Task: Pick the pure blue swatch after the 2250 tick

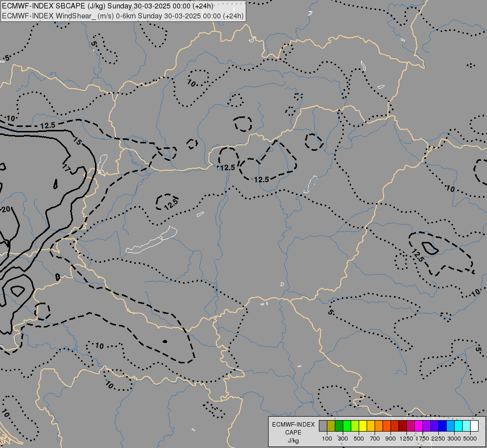Action: pyautogui.click(x=442, y=426)
